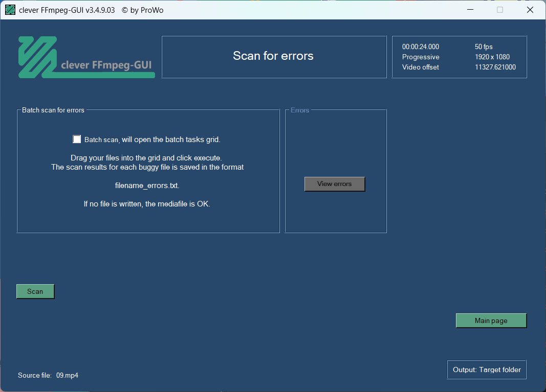Click the 1920 x 1080 resolution text
546x392 pixels.
click(492, 57)
